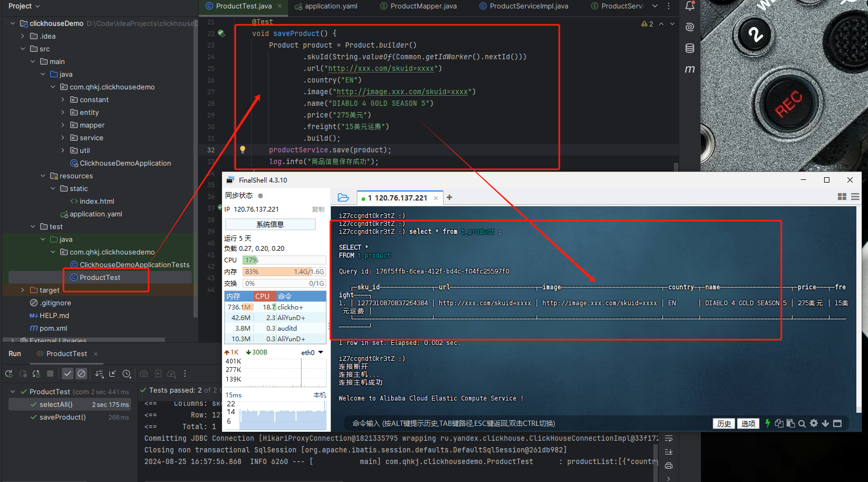Viewport: 868px width, 482px height.
Task: Open the Maven tool window
Action: (690, 69)
